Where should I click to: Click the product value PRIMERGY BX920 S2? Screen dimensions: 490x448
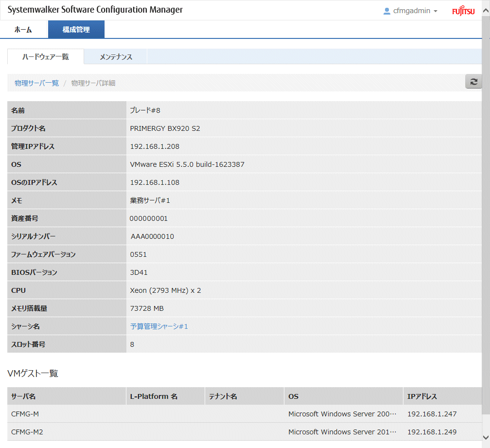[x=165, y=128]
